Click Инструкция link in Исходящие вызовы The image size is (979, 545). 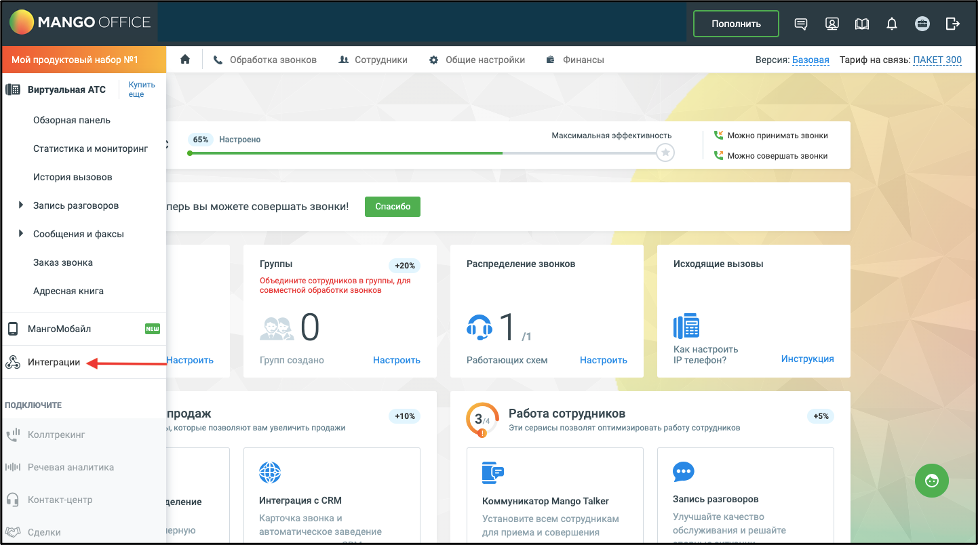[807, 358]
